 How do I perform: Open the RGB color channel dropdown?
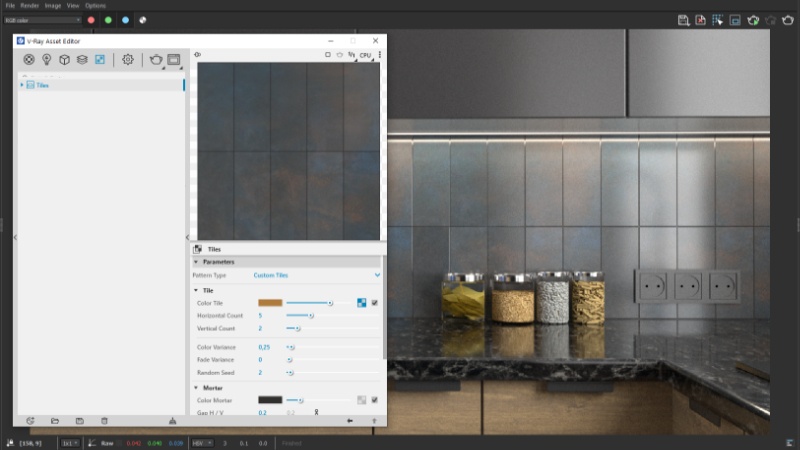[x=43, y=20]
